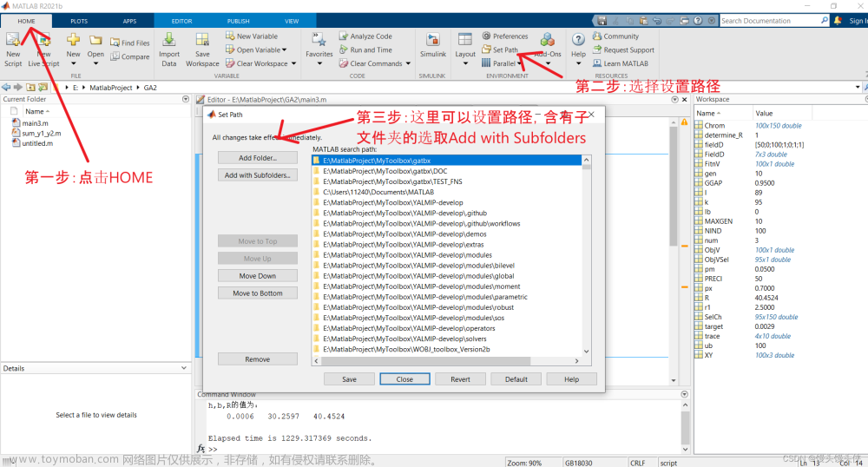This screenshot has height=467, width=868.
Task: Click the Save Workspace icon
Action: 202,40
